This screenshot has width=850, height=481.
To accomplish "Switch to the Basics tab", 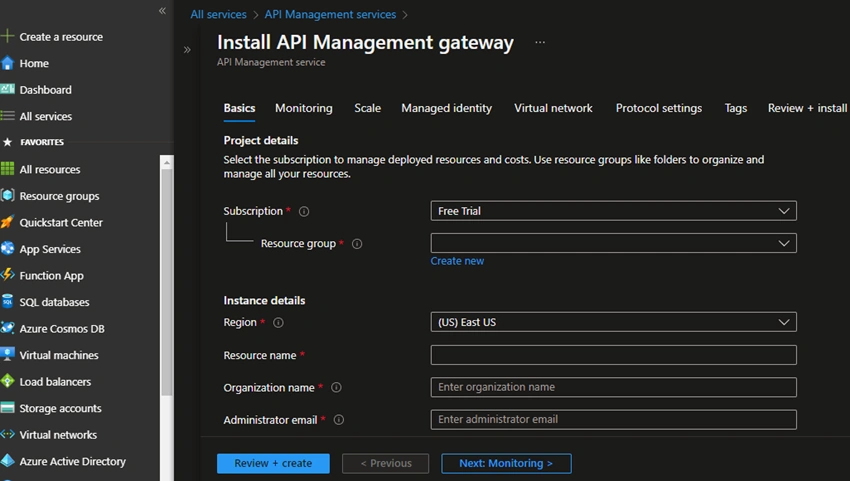I will click(x=239, y=108).
